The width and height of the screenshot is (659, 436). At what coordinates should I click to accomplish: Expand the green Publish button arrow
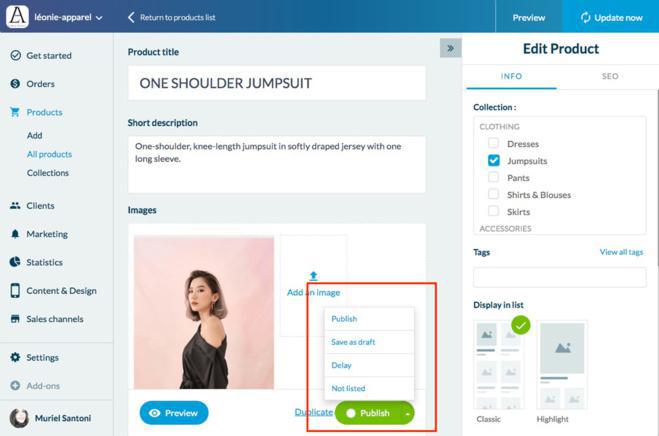[407, 413]
